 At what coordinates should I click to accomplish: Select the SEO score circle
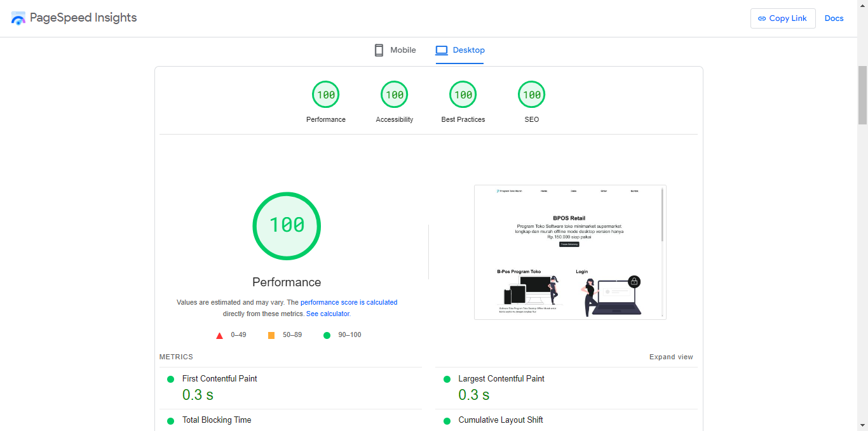[531, 94]
